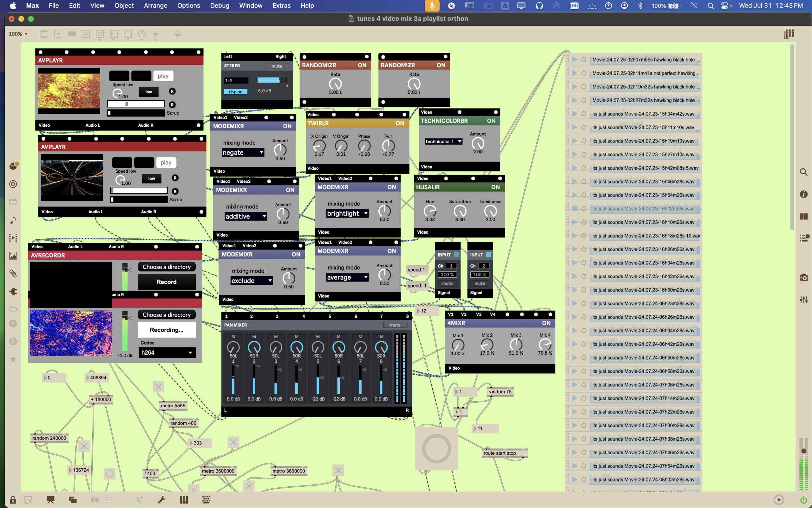Open the Presentation mode icon in bottom toolbar

[50, 500]
